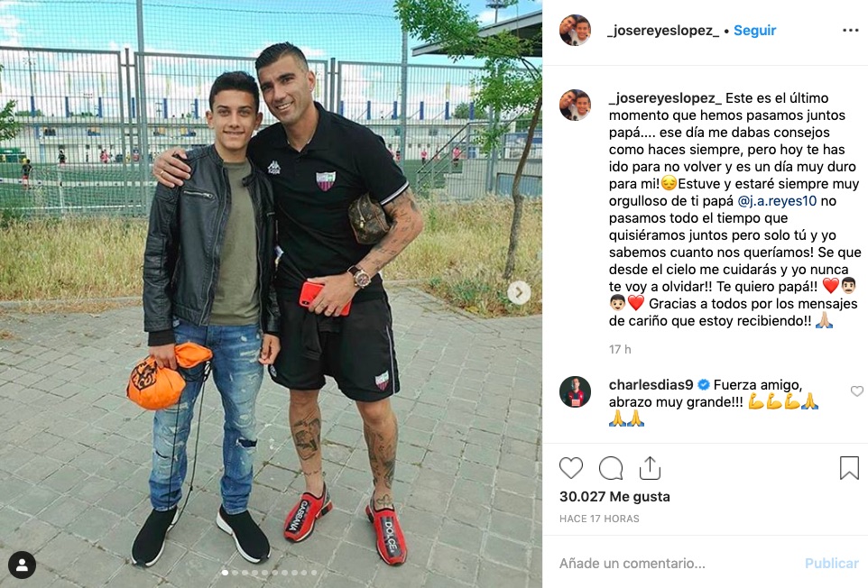Go to next photo with the arrow
868x588 pixels.
click(x=519, y=292)
